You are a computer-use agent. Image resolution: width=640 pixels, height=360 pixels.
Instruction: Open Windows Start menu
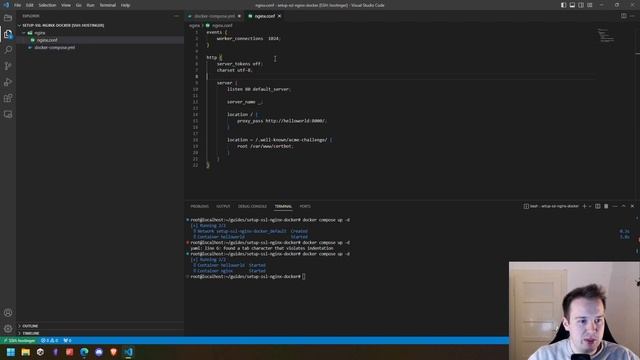click(11, 352)
